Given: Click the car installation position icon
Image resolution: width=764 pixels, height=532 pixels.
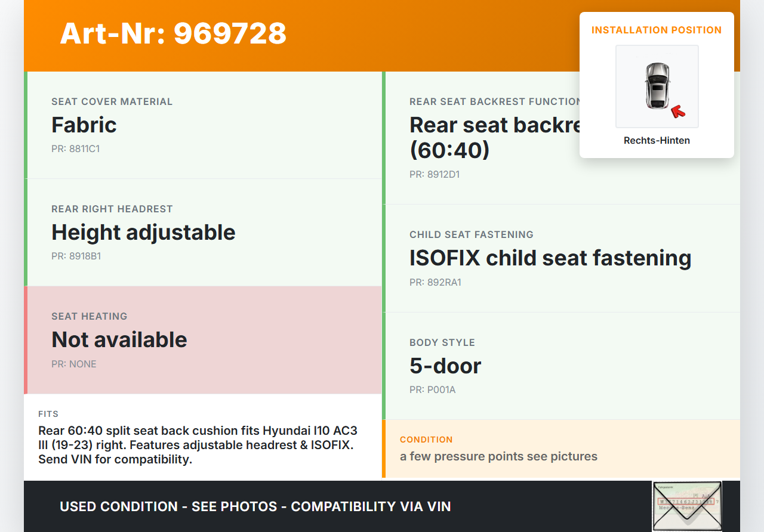Looking at the screenshot, I should (x=657, y=86).
